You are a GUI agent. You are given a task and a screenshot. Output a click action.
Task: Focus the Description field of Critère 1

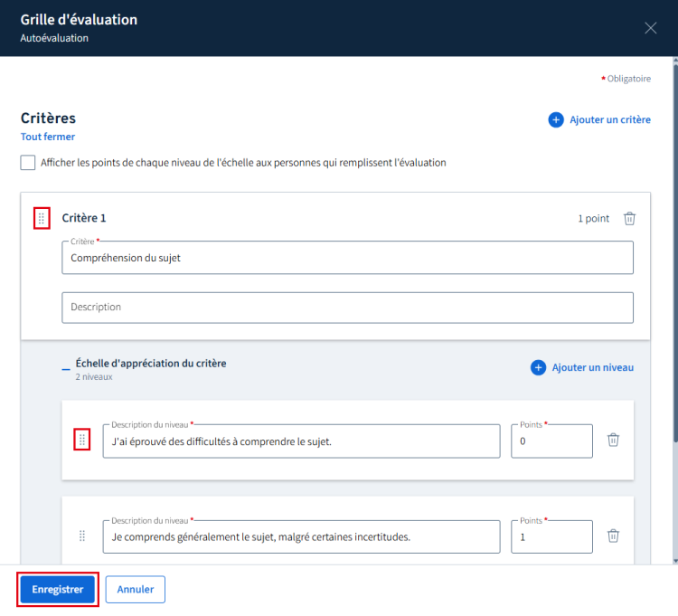(347, 308)
